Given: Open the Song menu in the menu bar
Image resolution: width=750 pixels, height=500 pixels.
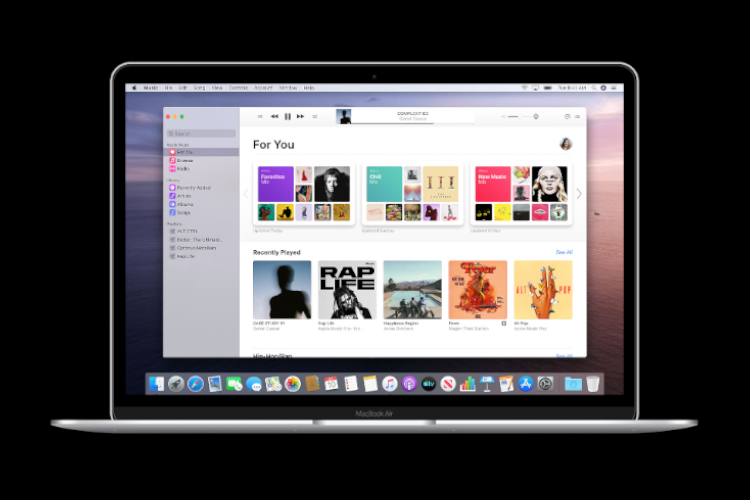Looking at the screenshot, I should tap(197, 88).
